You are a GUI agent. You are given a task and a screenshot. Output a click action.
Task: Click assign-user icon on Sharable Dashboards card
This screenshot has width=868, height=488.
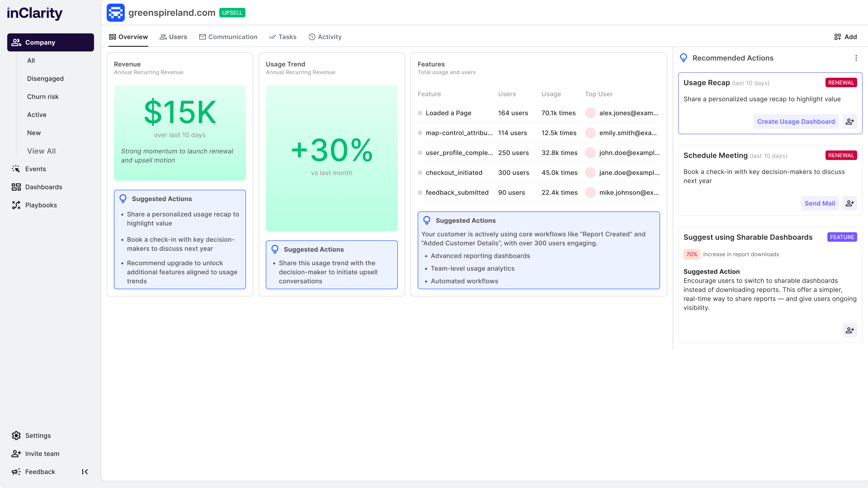tap(849, 330)
